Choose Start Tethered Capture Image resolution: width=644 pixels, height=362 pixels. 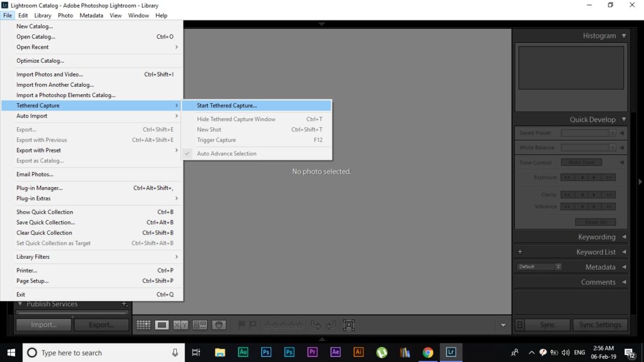(257, 106)
